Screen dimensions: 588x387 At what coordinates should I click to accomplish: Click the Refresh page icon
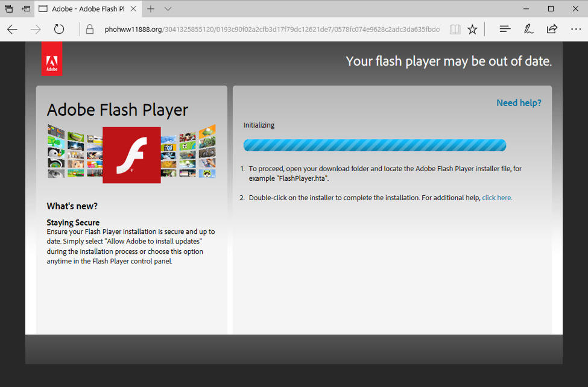tap(59, 29)
